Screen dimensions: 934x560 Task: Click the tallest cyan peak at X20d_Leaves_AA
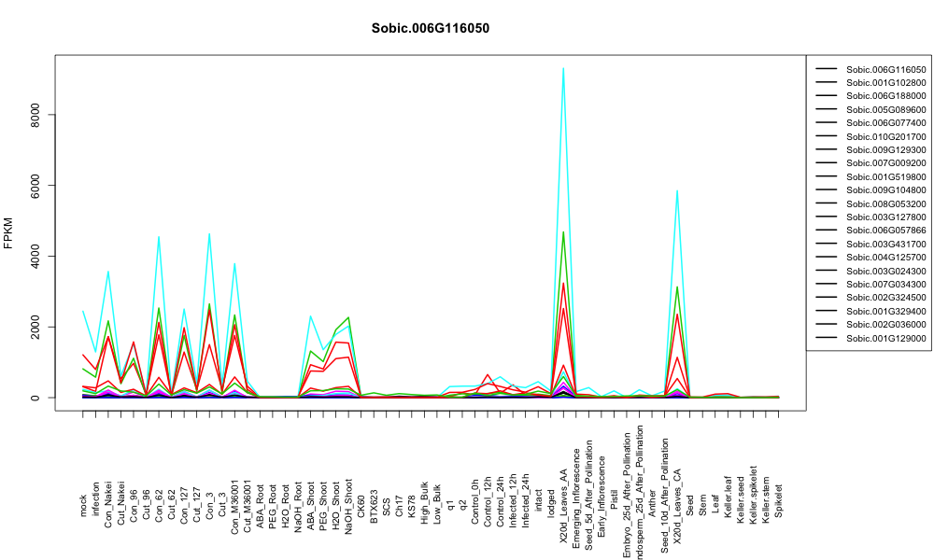pos(563,68)
